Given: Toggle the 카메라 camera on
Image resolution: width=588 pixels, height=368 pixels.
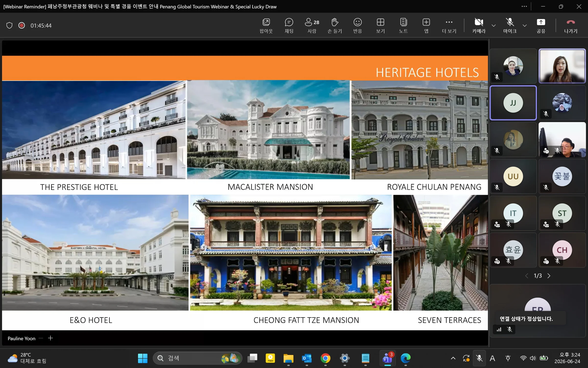Looking at the screenshot, I should pos(479,25).
